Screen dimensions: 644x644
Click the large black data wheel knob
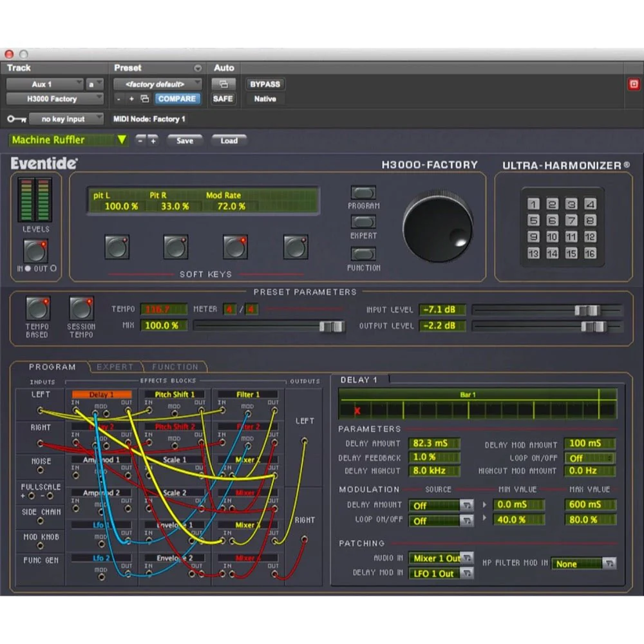[438, 227]
